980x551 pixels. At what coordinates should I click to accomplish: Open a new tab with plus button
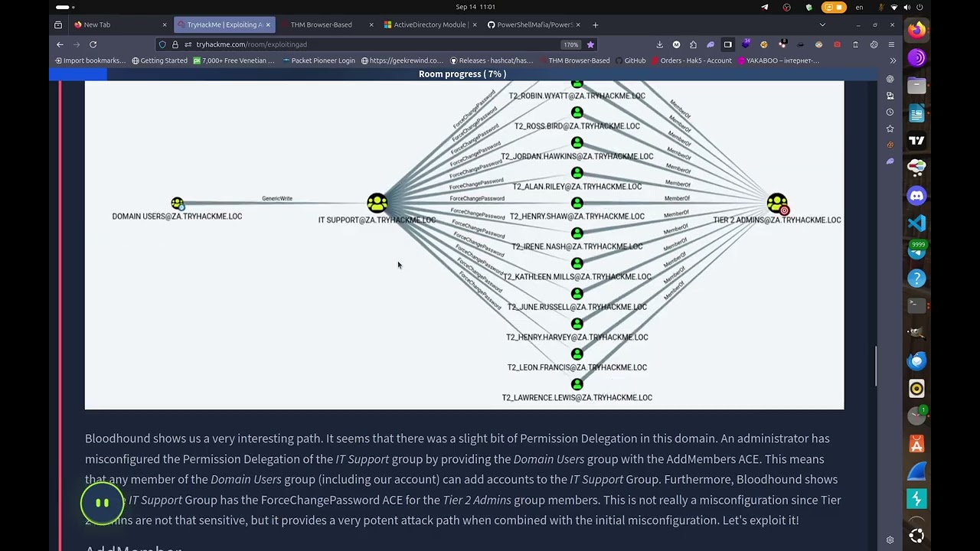595,24
